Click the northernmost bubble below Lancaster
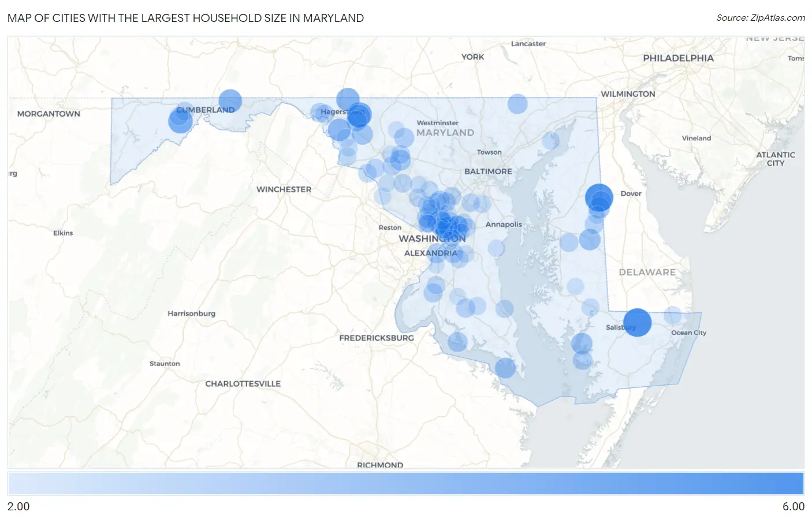This screenshot has width=812, height=519. (x=517, y=104)
